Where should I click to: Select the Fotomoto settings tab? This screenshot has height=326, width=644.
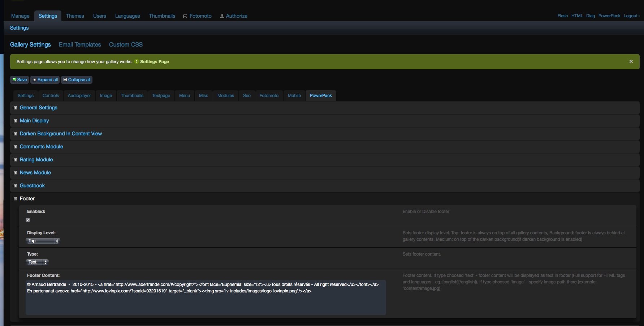click(x=269, y=96)
